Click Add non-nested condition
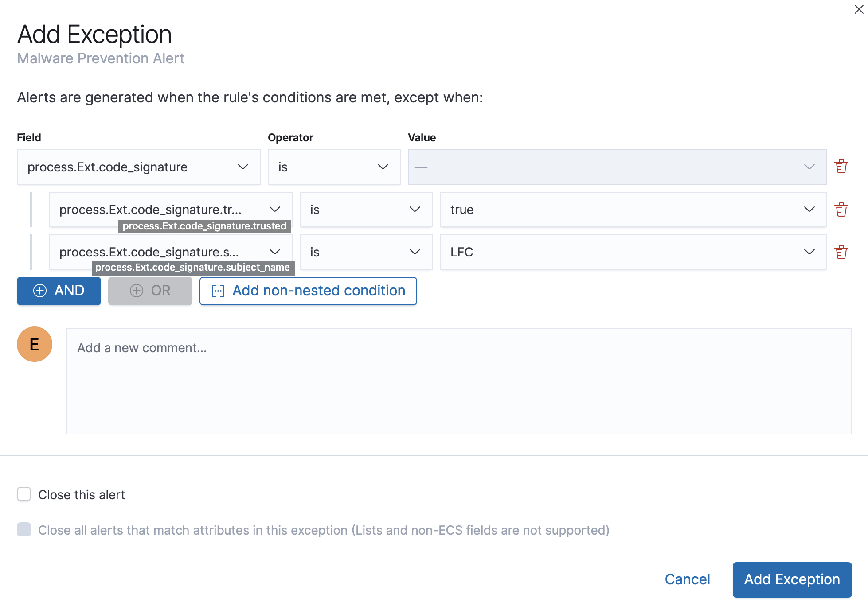 308,291
